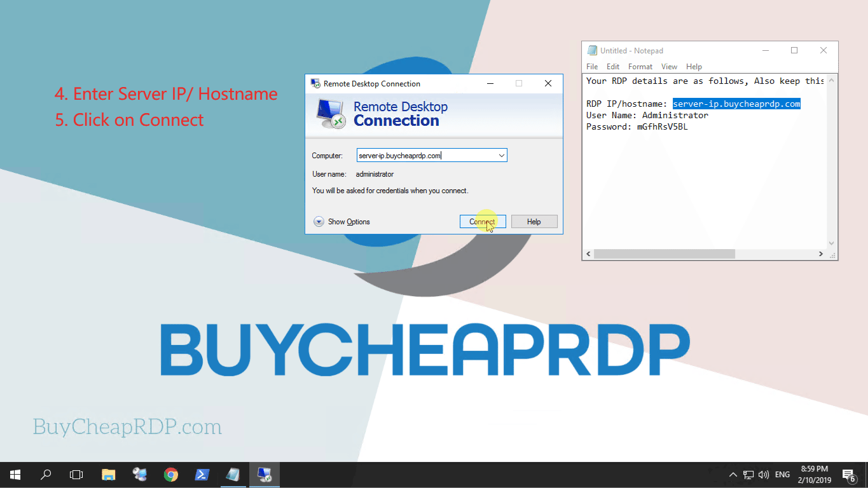Click the Remote Desktop Connection title bar icon
Screen dimensions: 868x488
pyautogui.click(x=315, y=83)
